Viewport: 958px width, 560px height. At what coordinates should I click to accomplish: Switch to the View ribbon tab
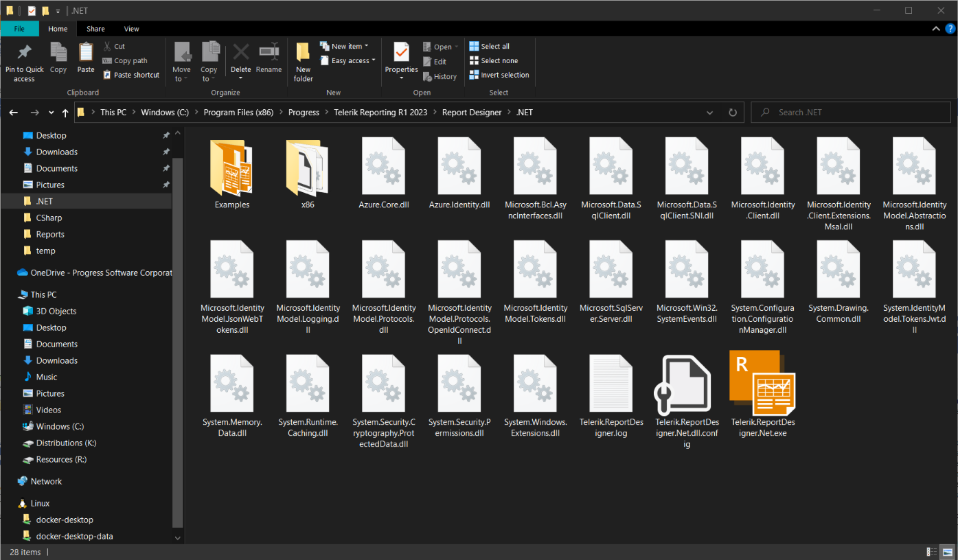coord(131,29)
